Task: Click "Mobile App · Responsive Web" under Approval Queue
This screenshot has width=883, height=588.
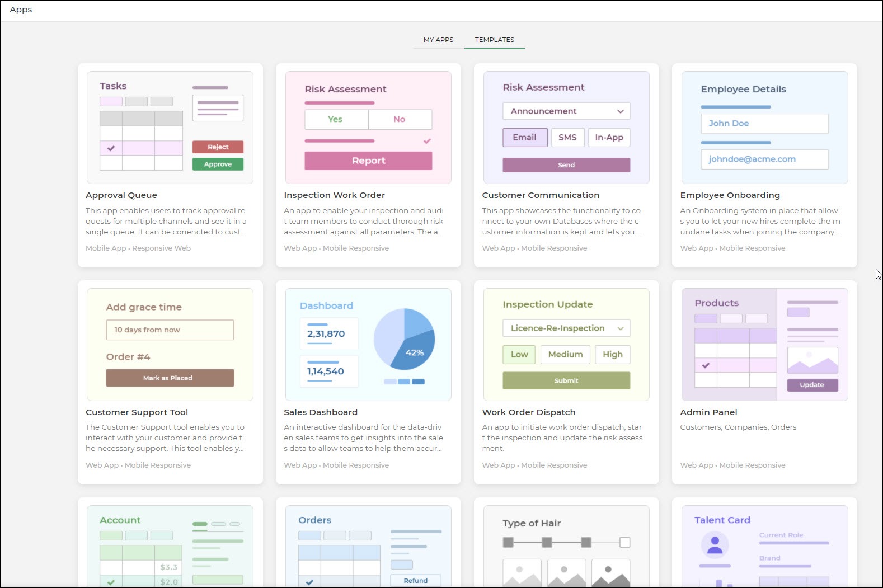Action: [x=138, y=248]
